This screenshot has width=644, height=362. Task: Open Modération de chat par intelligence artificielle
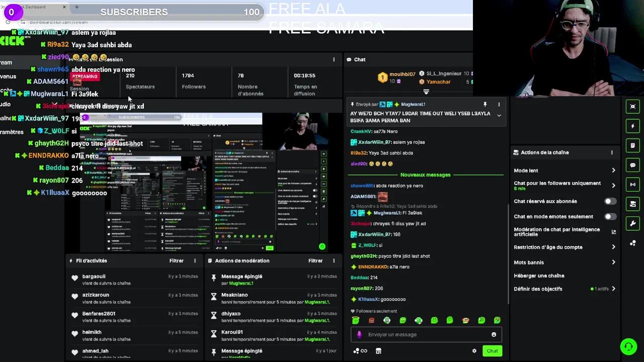(x=556, y=232)
